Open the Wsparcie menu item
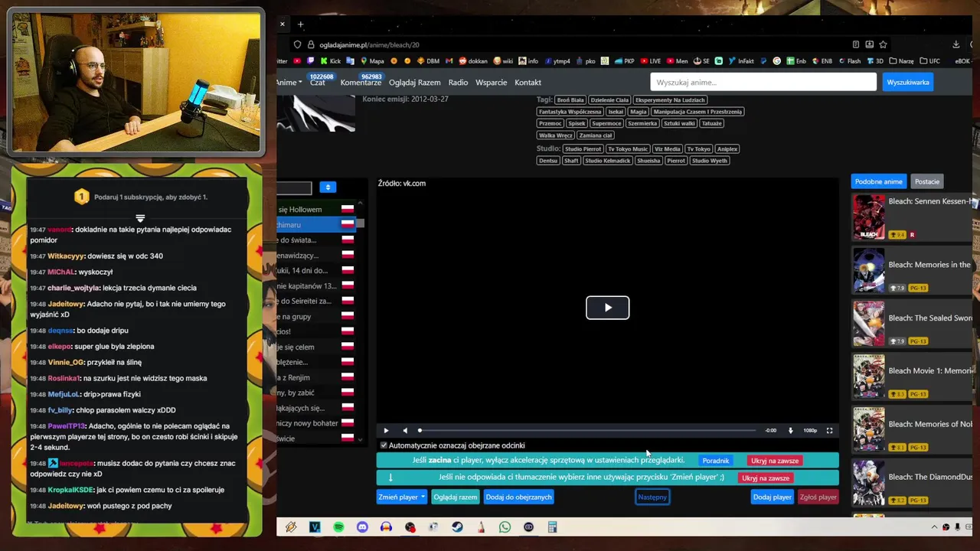 pyautogui.click(x=491, y=83)
